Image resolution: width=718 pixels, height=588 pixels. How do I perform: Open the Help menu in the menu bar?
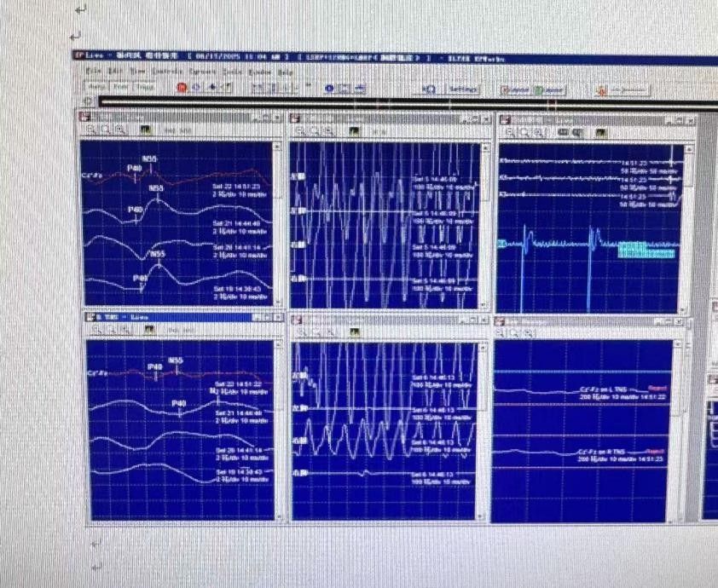(x=286, y=73)
